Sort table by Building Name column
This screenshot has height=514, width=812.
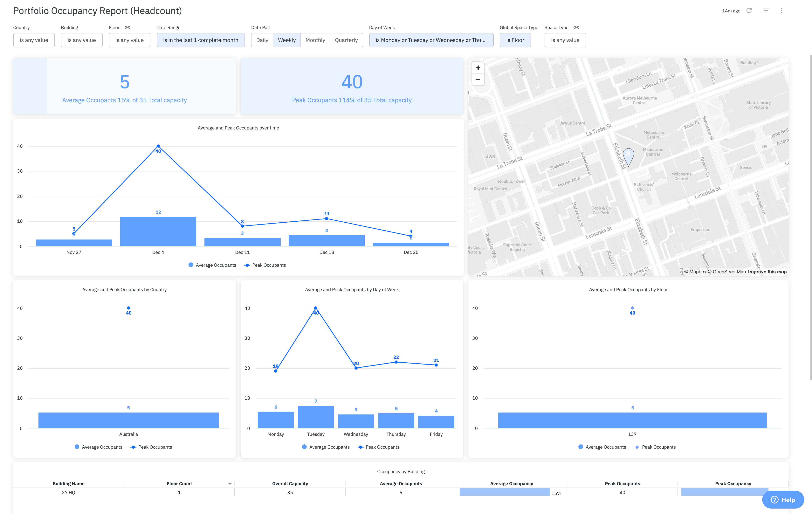coord(68,484)
